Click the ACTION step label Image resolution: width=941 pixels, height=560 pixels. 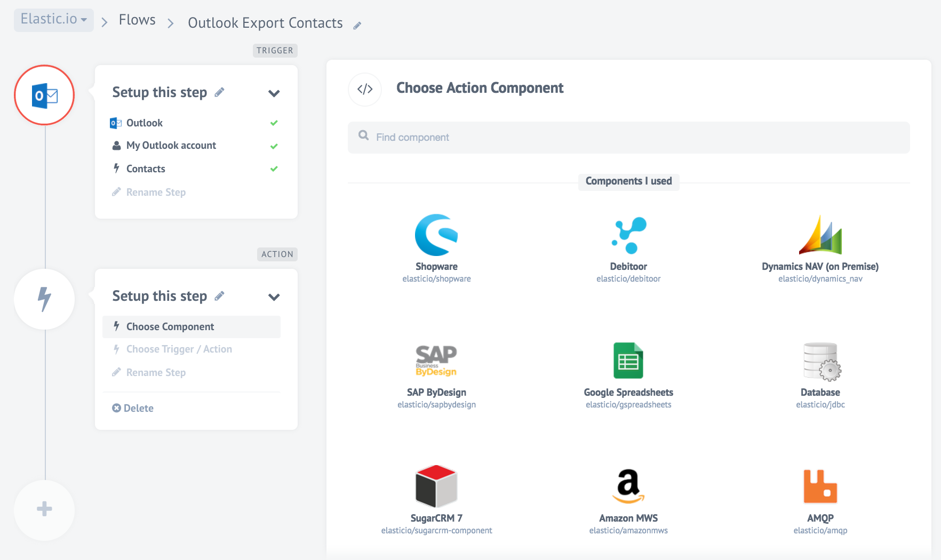(277, 254)
